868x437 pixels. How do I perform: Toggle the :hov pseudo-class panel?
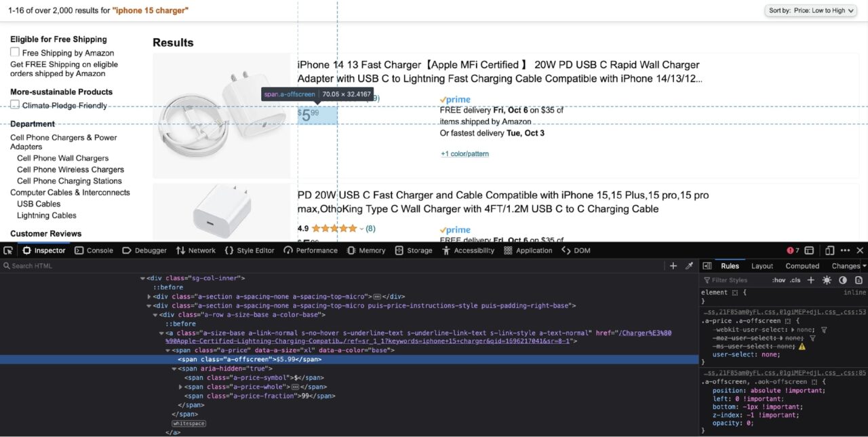pos(778,280)
